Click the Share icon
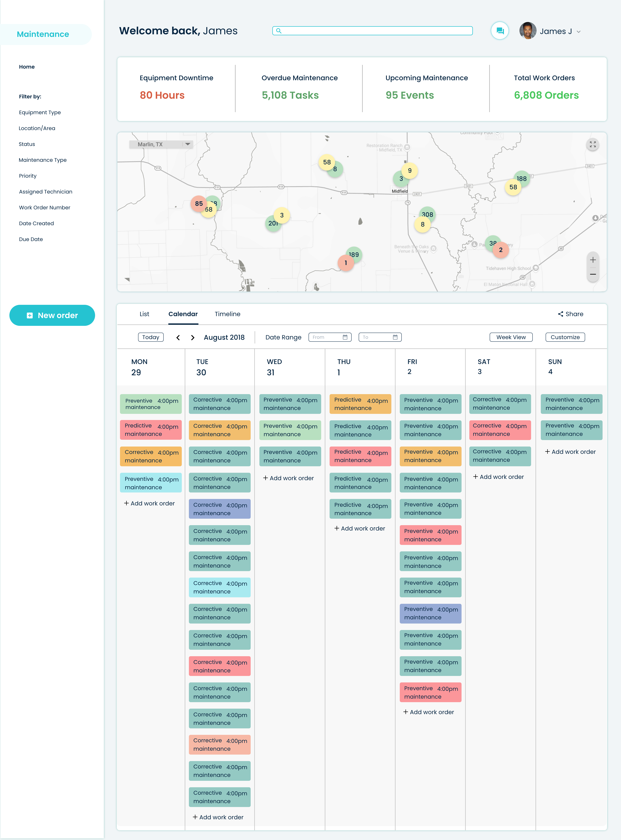 click(x=561, y=314)
